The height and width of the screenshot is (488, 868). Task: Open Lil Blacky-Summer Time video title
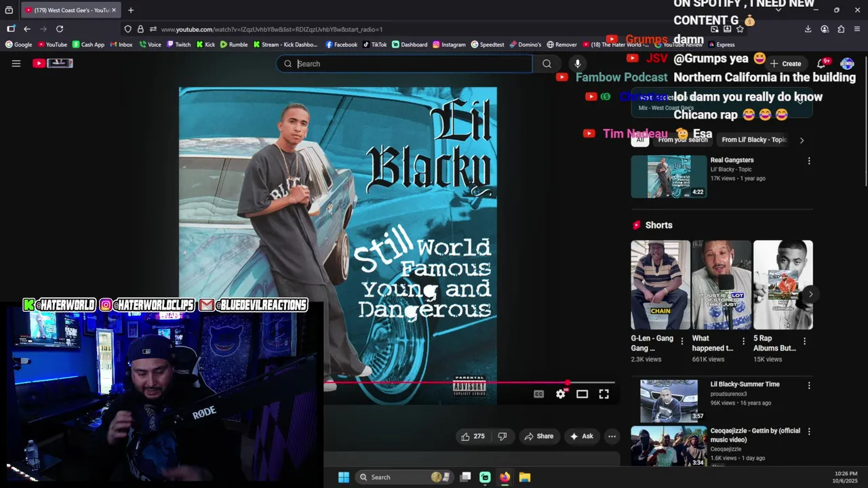tap(745, 384)
